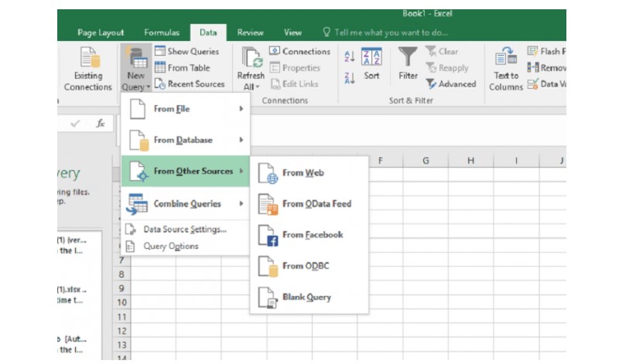Viewport: 619px width, 364px height.
Task: Select column G header
Action: click(x=426, y=161)
